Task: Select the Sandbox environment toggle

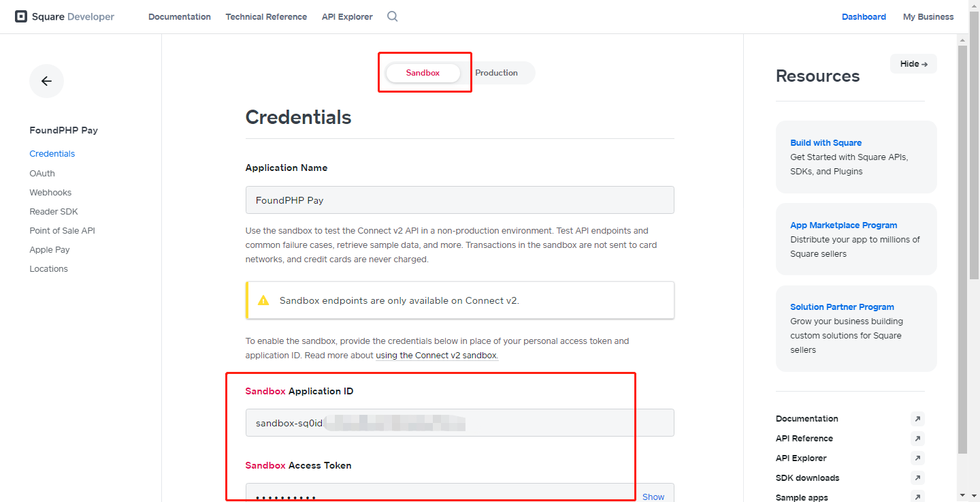Action: point(423,73)
